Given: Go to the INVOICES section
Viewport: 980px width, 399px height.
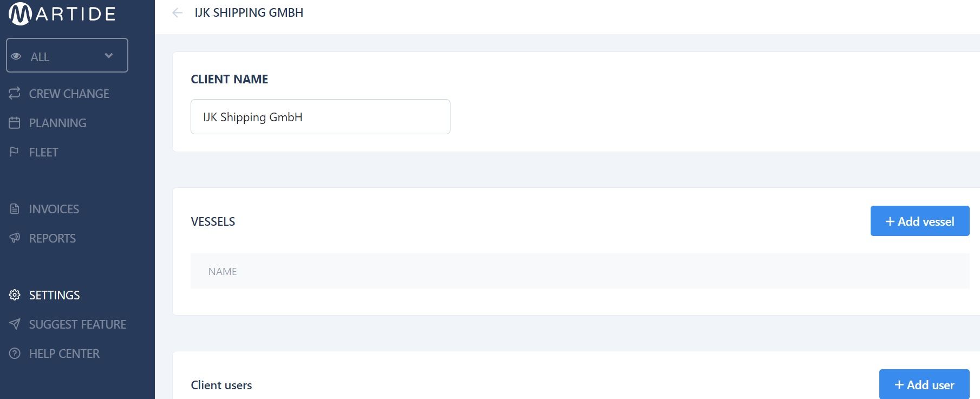Looking at the screenshot, I should coord(54,209).
